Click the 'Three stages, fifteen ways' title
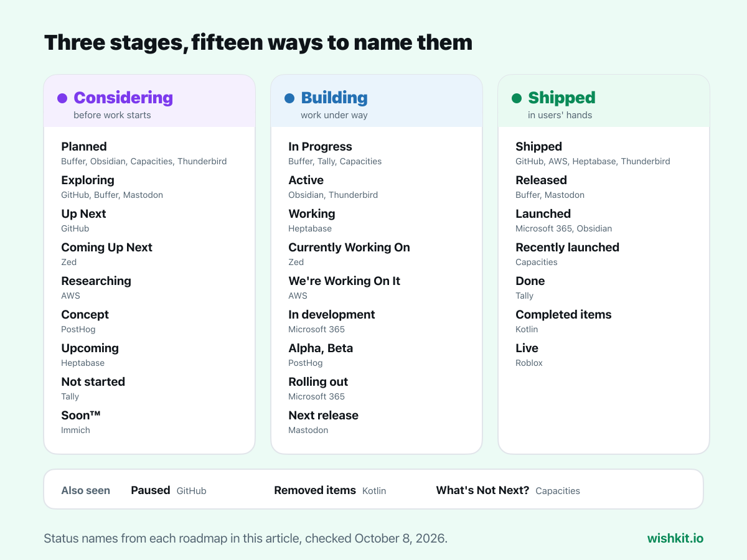Screen dimensions: 747x560 pos(258,43)
